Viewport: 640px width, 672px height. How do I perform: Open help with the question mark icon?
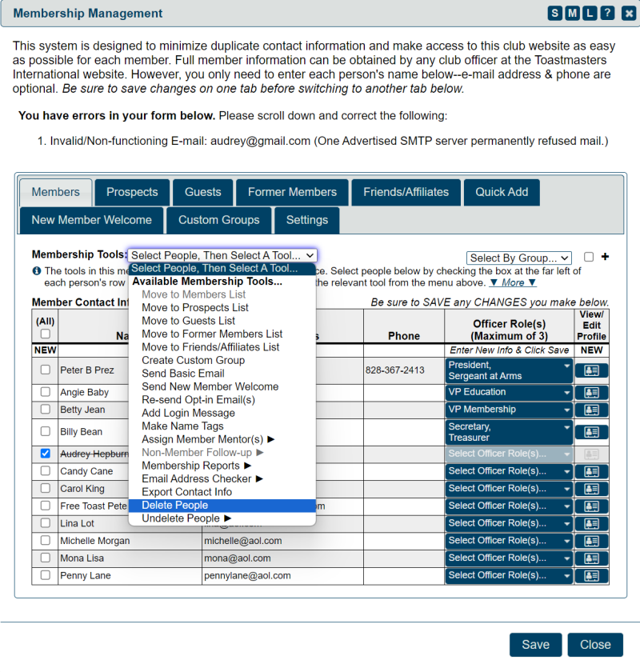607,14
